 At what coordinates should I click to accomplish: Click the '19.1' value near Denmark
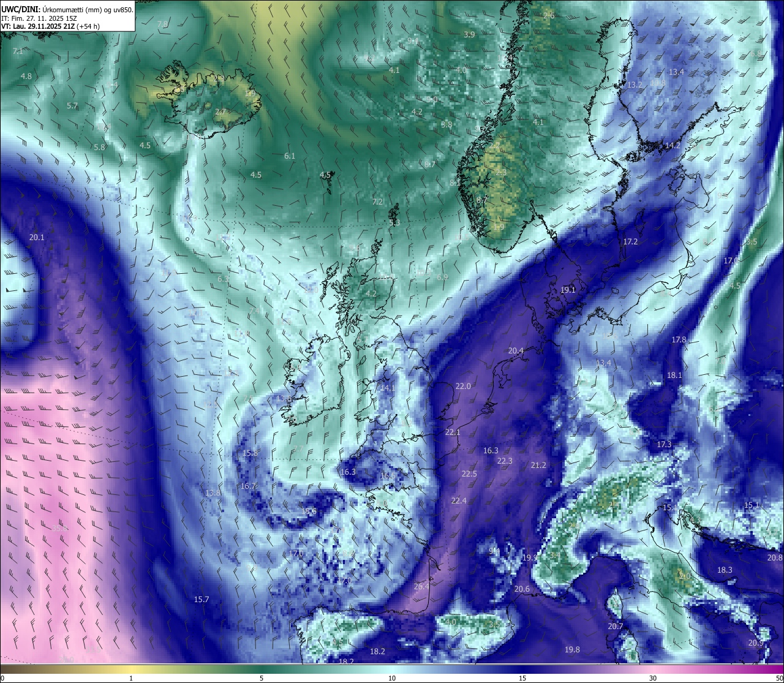(x=568, y=290)
